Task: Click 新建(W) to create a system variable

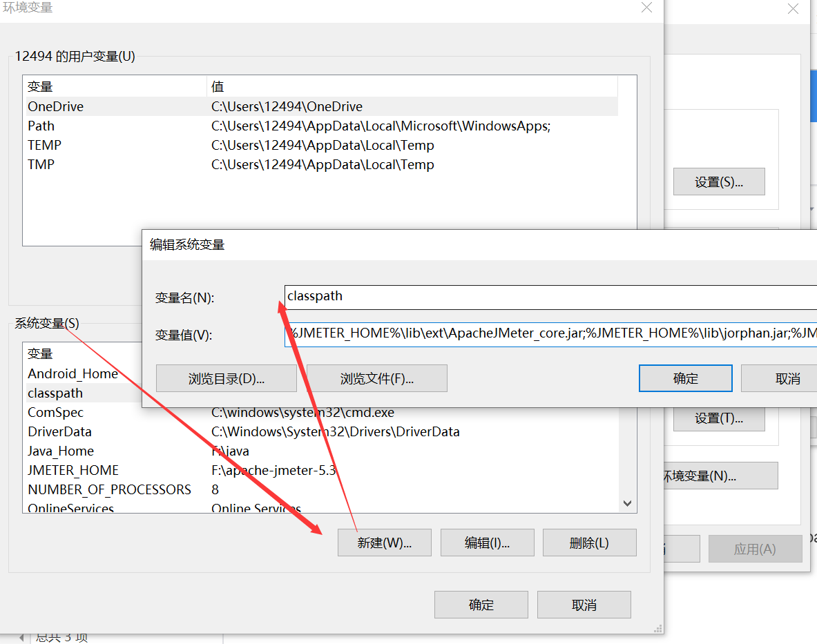Action: (384, 542)
